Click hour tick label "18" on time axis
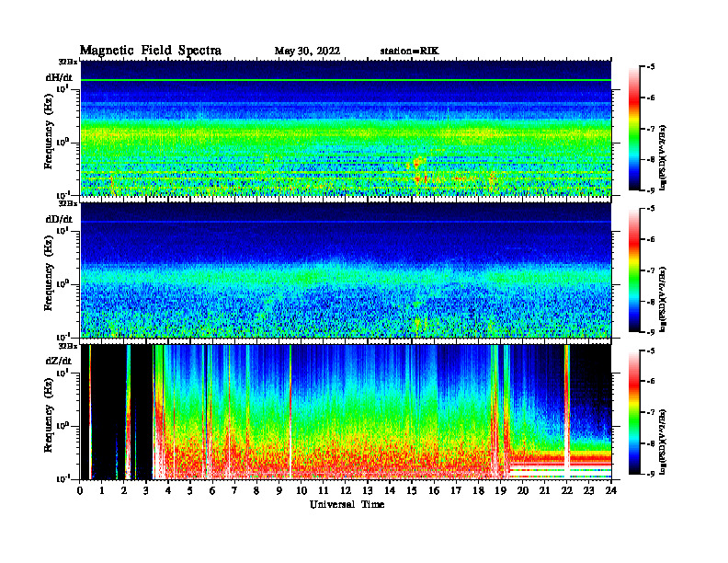Screen dimensions: 728x563 point(478,491)
